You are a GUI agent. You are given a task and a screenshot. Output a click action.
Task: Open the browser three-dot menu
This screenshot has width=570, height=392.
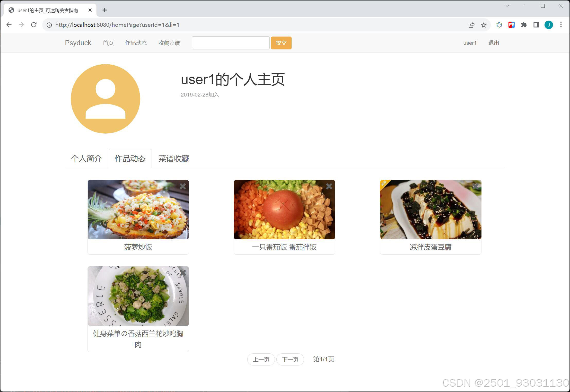(561, 25)
